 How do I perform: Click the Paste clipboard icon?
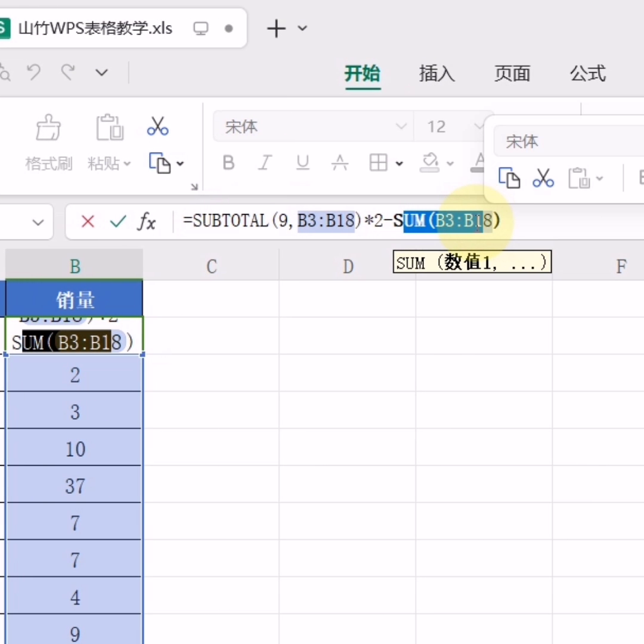[x=109, y=128]
